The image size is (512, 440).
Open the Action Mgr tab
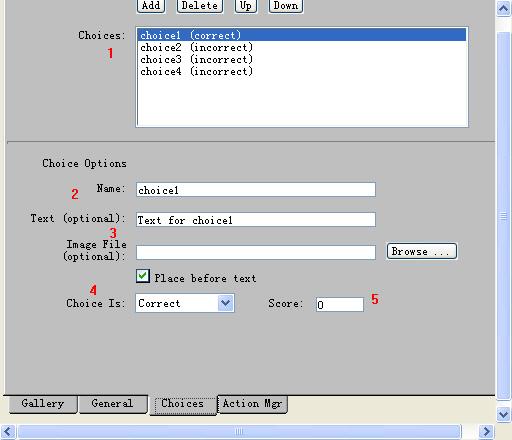[252, 404]
